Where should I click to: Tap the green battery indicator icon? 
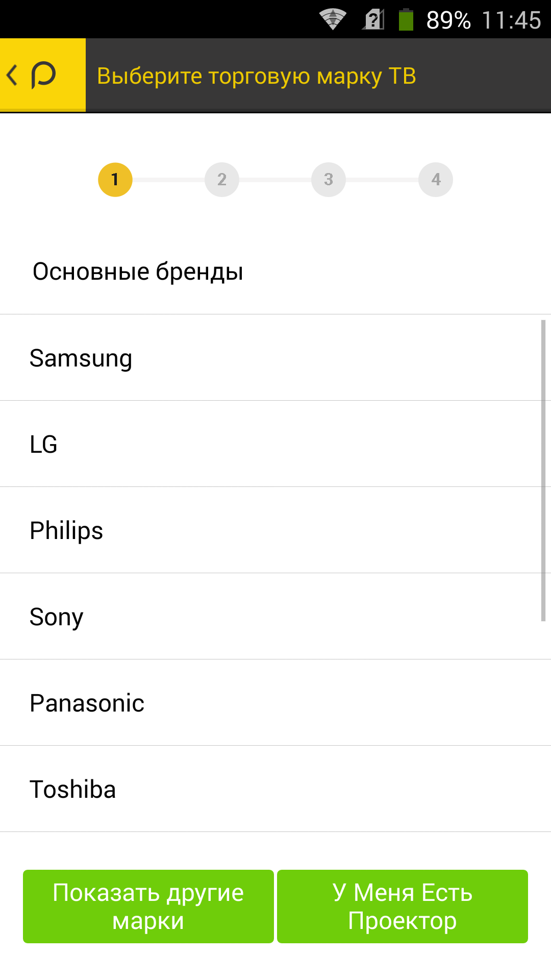tap(406, 20)
